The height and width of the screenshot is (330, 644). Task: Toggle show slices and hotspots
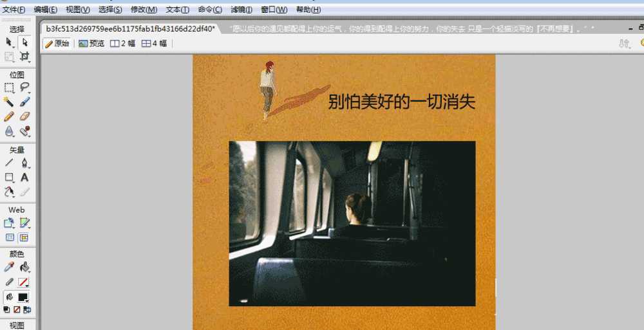[x=24, y=237]
